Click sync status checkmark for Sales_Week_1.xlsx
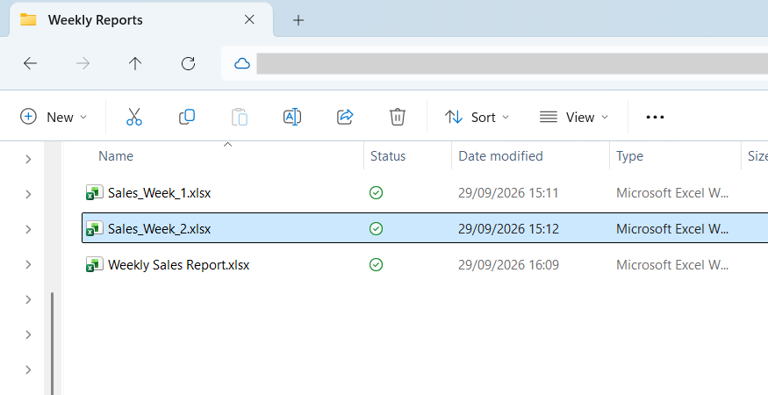This screenshot has width=768, height=395. (x=376, y=193)
